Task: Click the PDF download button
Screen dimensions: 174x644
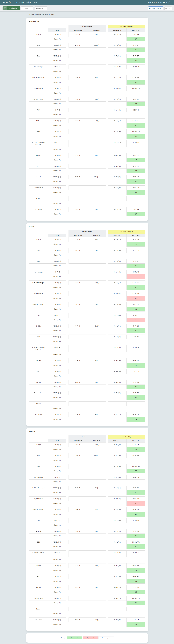Action: pyautogui.click(x=168, y=8)
